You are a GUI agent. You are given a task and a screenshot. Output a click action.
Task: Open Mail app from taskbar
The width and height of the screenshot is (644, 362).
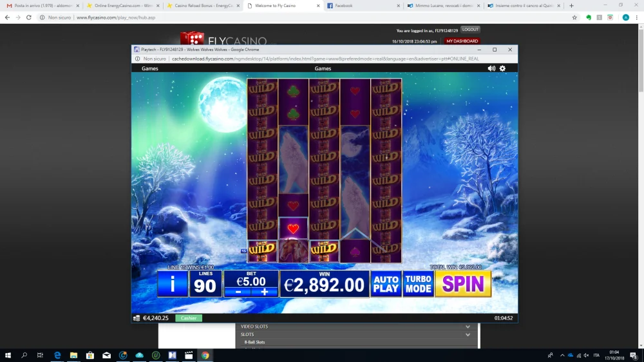click(106, 356)
